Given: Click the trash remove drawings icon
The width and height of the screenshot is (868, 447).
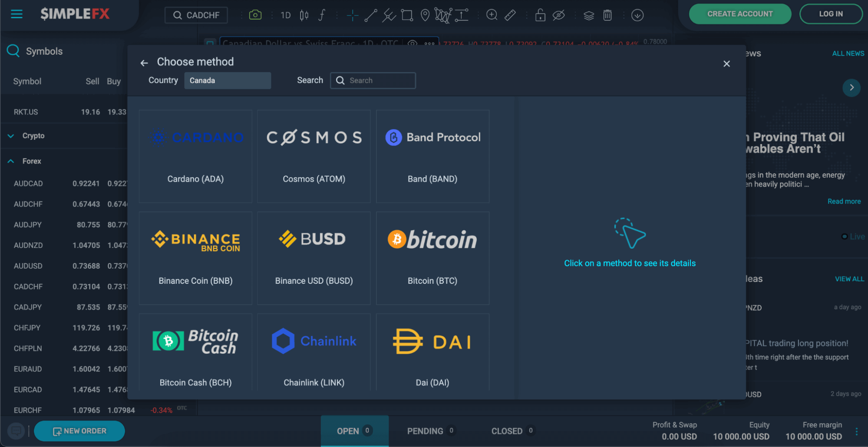Looking at the screenshot, I should [607, 15].
